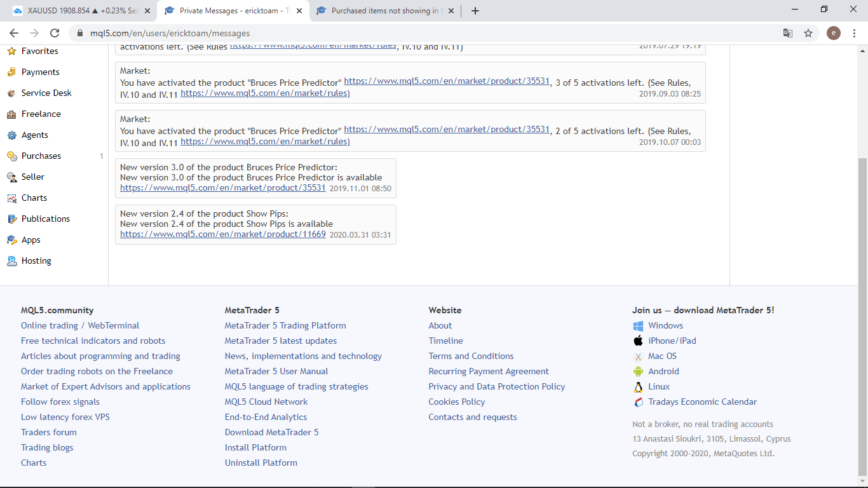868x488 pixels.
Task: Open the market/product/11669 Show Pips link
Action: pyautogui.click(x=223, y=234)
